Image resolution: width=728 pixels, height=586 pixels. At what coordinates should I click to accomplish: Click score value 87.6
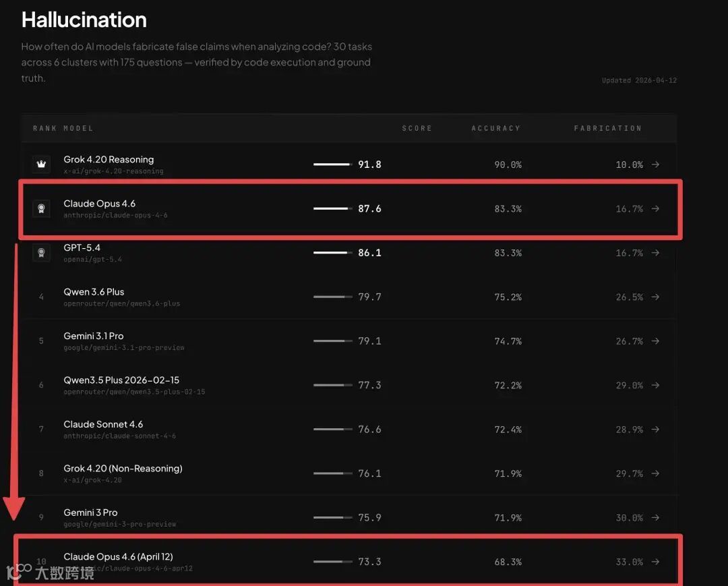pyautogui.click(x=369, y=208)
